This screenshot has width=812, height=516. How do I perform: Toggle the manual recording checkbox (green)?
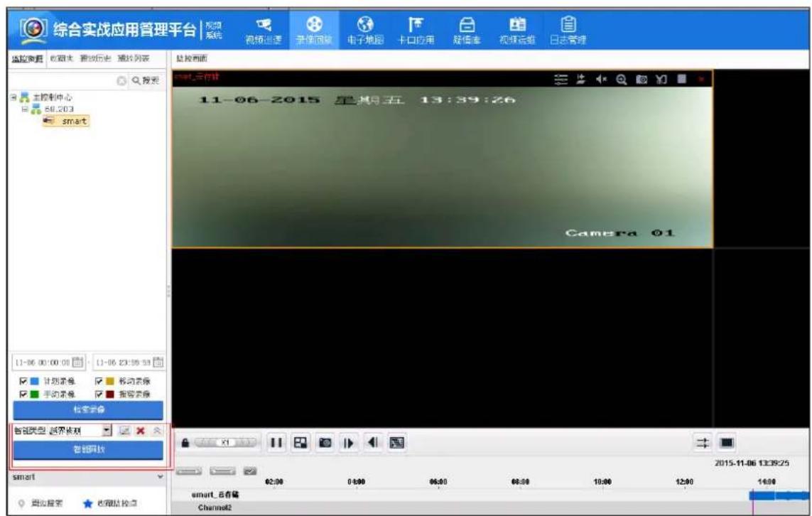pos(23,394)
